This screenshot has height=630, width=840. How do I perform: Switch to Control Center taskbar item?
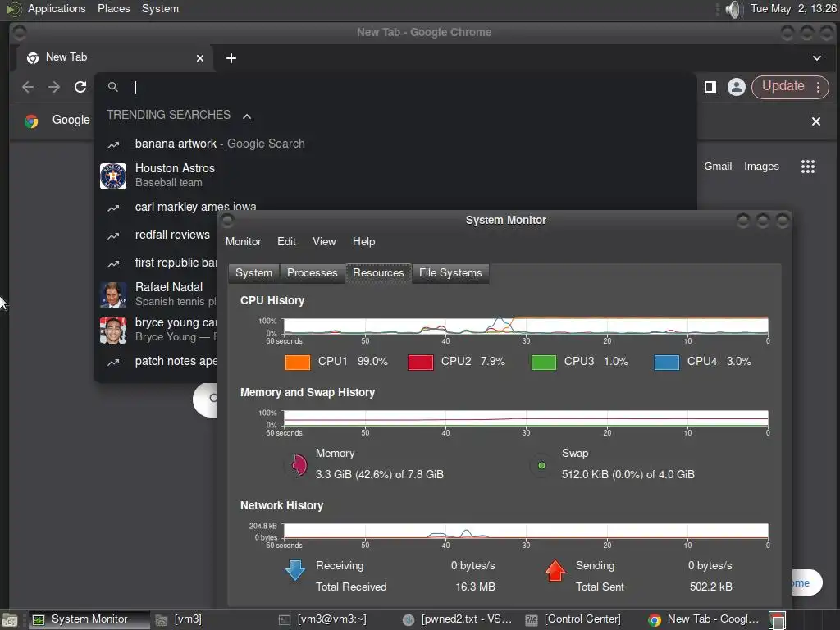click(582, 619)
